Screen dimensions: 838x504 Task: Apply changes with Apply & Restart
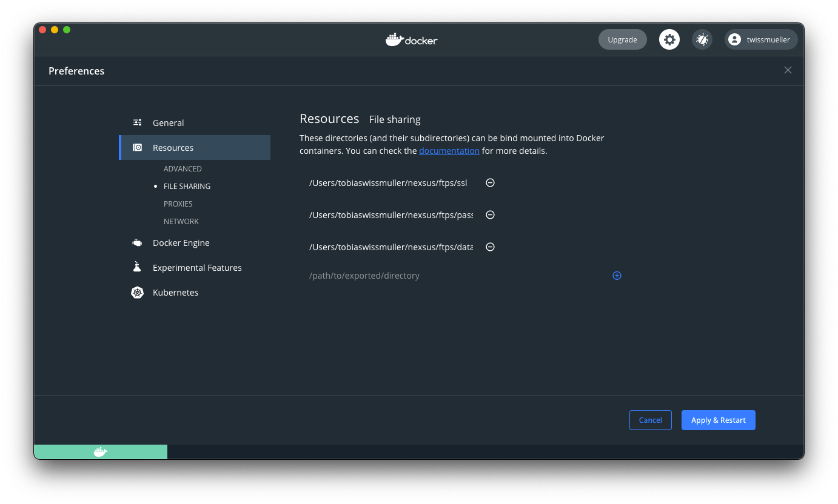[718, 420]
